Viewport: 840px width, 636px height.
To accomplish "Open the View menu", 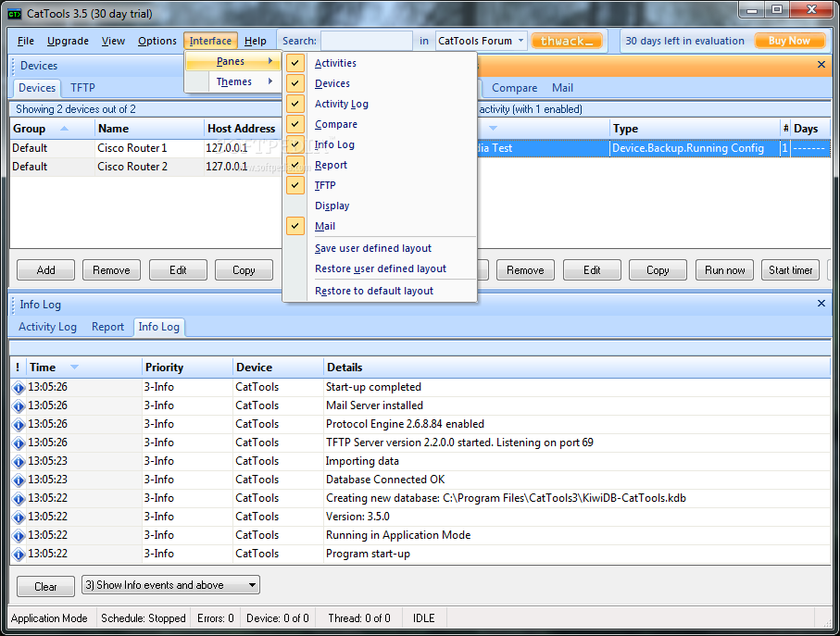I will (113, 41).
